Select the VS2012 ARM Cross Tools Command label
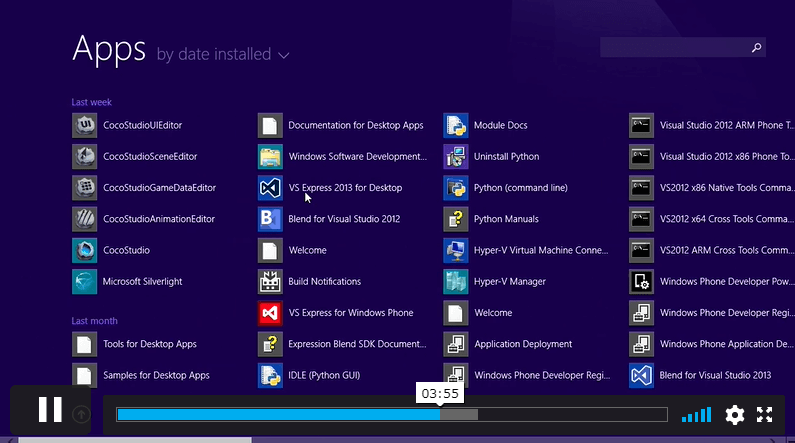795x443 pixels. pos(727,250)
